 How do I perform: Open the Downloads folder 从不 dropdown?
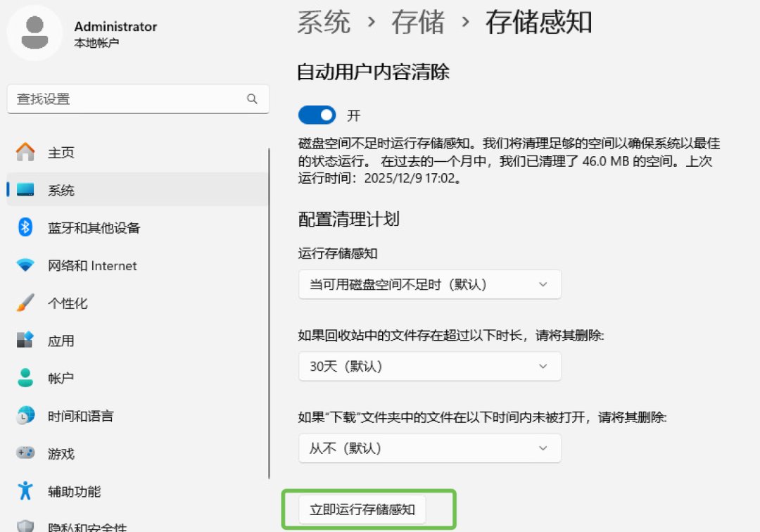[x=430, y=448]
